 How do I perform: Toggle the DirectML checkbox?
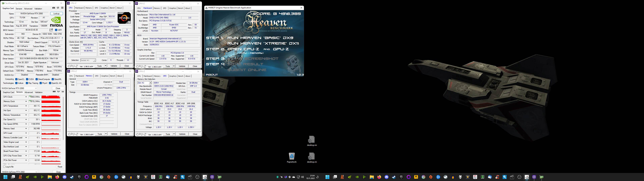[x=53, y=79]
